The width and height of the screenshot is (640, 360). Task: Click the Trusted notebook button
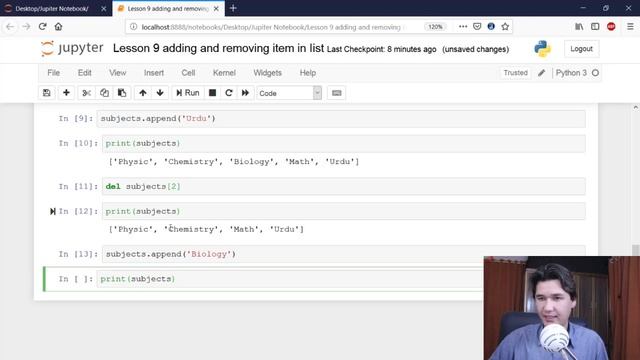pos(515,73)
